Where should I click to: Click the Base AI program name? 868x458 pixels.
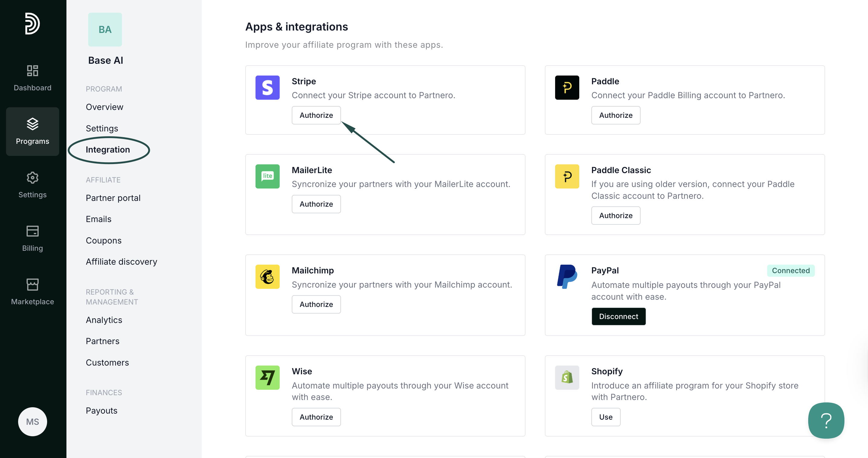tap(105, 60)
